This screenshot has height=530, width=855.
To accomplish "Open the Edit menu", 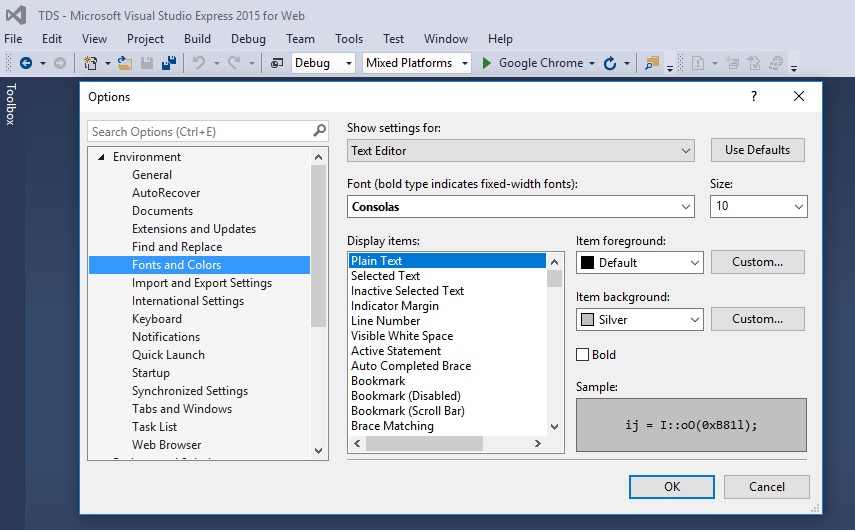I will (x=52, y=39).
